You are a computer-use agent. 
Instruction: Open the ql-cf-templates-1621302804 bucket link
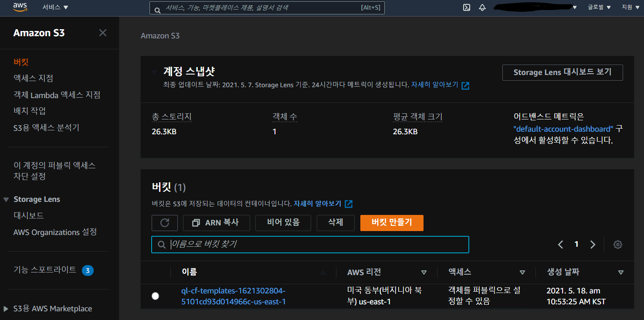pos(234,296)
